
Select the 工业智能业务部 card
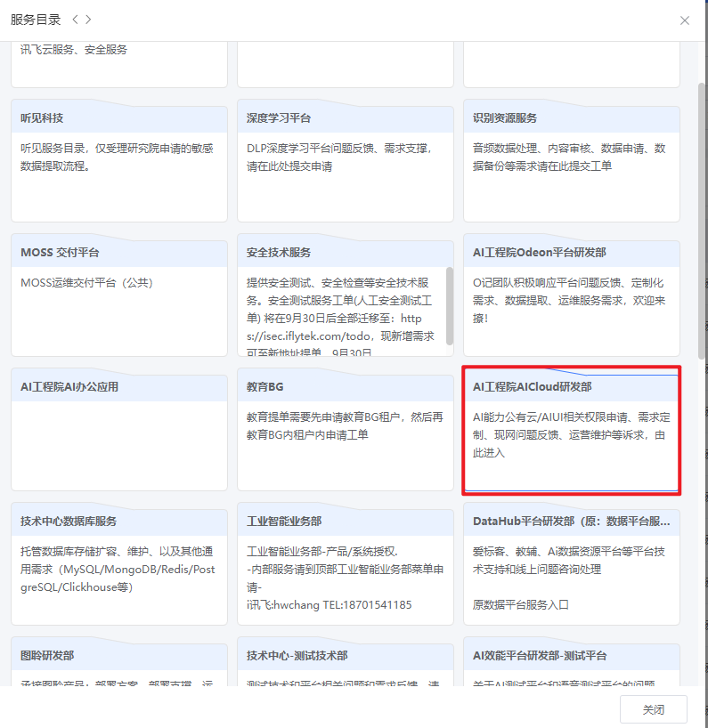(346, 563)
